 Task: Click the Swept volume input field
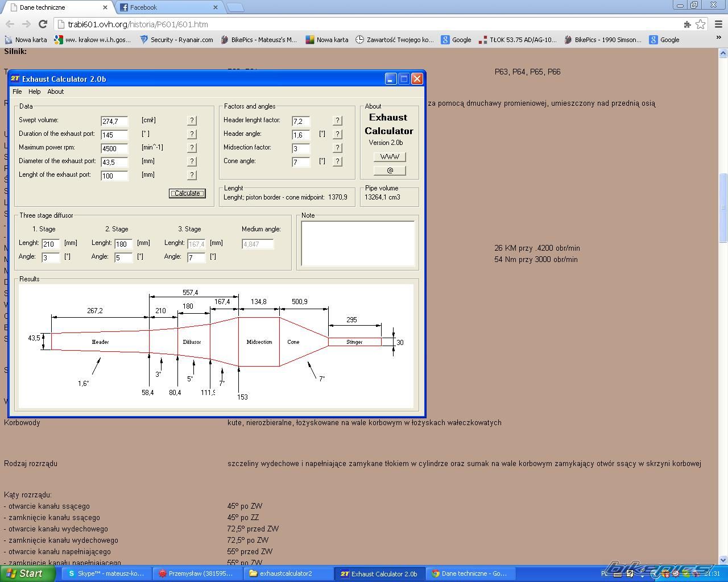click(x=114, y=121)
